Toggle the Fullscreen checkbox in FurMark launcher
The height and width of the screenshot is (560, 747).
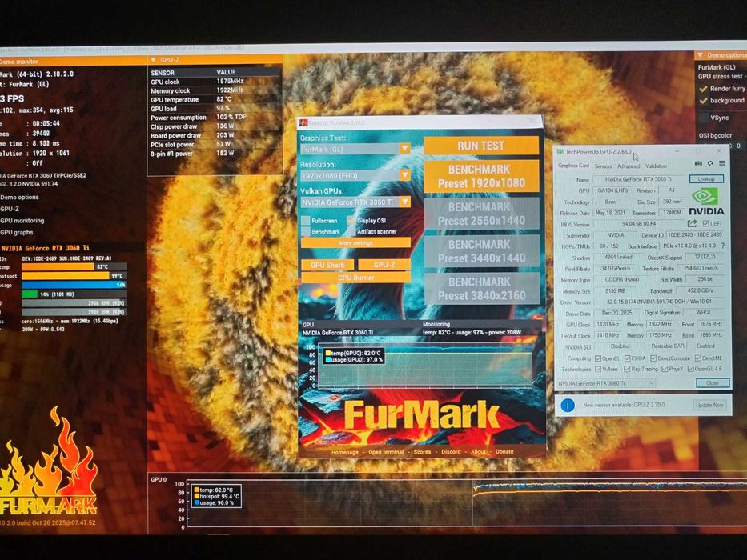pos(305,221)
